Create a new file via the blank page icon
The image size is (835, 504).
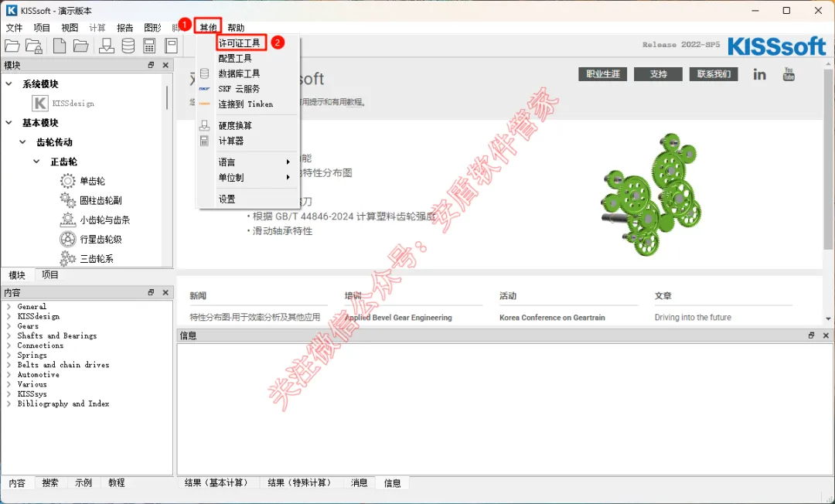coord(59,46)
